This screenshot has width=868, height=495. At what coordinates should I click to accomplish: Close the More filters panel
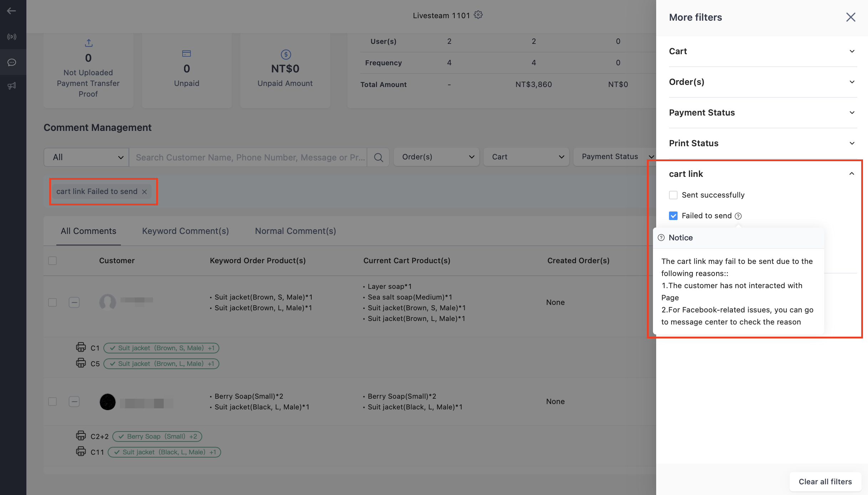point(851,17)
